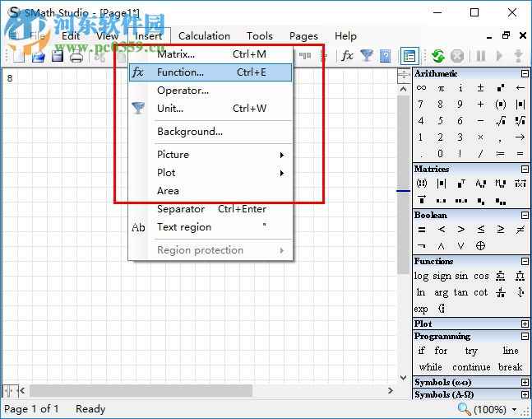Toggle the side panel toolbar button
Screen dimensions: 532x419
tap(409, 56)
